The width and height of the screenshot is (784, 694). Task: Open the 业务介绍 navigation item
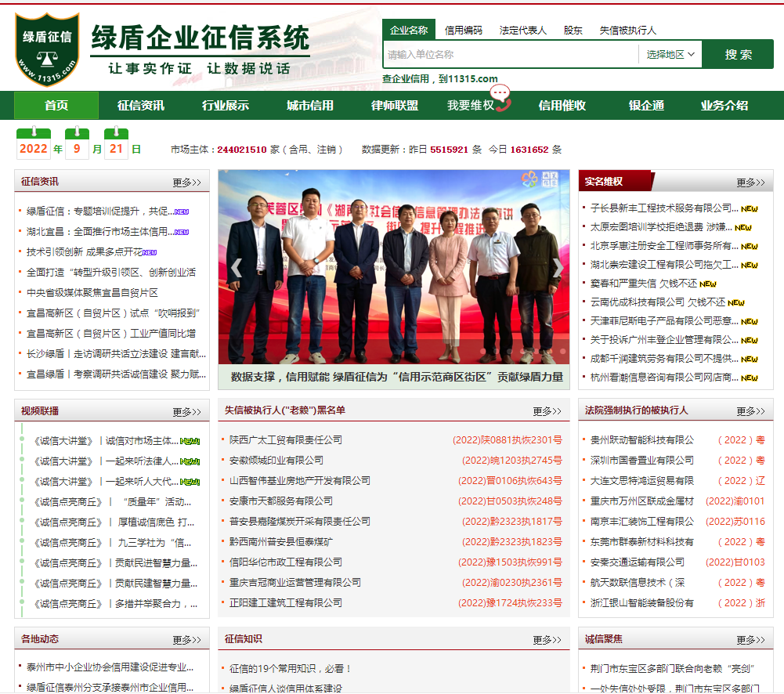724,106
